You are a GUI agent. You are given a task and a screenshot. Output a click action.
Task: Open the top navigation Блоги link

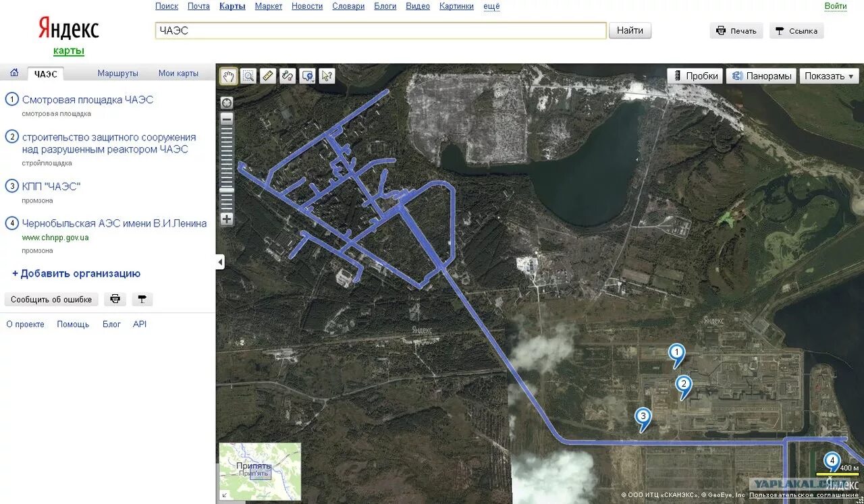click(385, 6)
